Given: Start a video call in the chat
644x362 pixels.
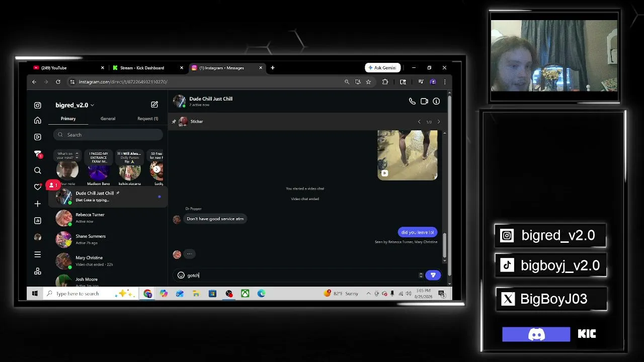Looking at the screenshot, I should tap(424, 101).
